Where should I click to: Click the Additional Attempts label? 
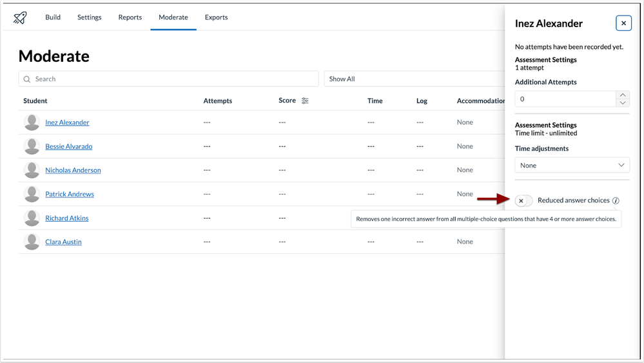click(x=546, y=82)
